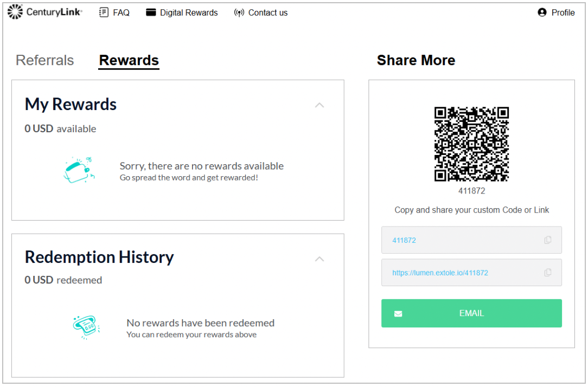Click the envelope icon on EMAIL button
The image size is (588, 387).
click(x=398, y=314)
